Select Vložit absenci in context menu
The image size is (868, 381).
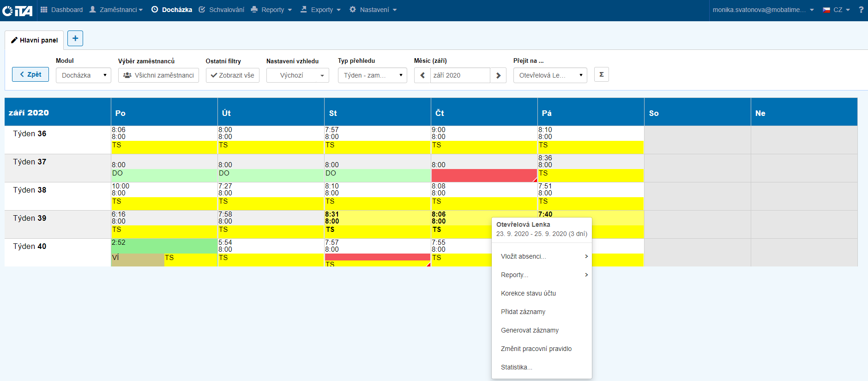[524, 256]
